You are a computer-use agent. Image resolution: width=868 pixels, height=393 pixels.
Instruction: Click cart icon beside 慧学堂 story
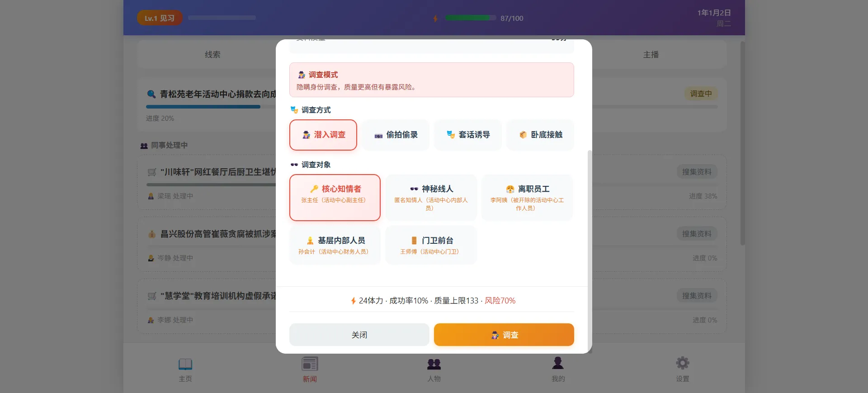click(x=152, y=296)
